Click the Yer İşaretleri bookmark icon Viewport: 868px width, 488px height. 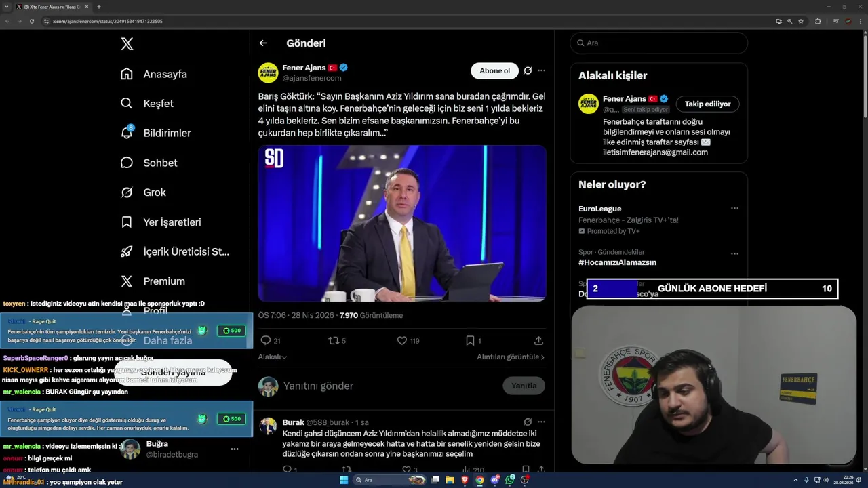pos(127,222)
